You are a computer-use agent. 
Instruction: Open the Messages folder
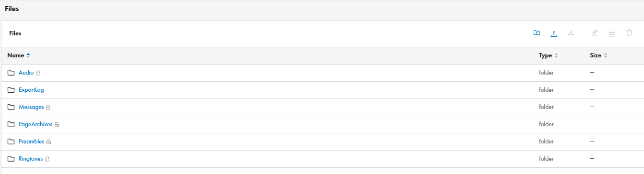point(31,107)
